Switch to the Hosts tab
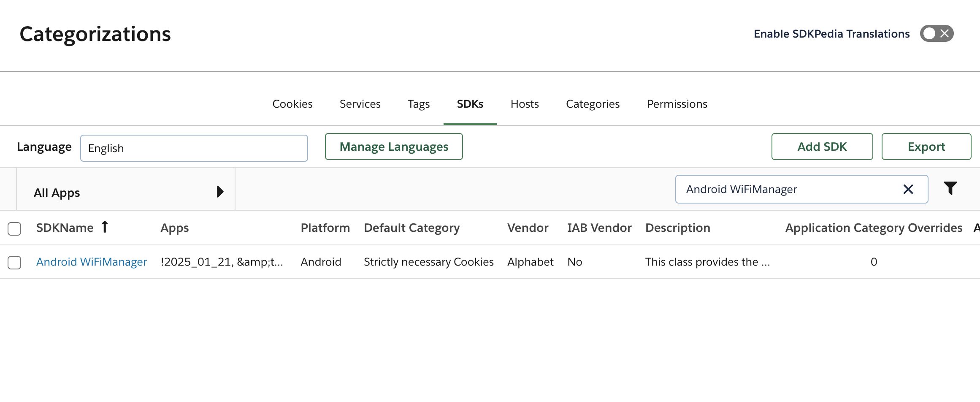 point(525,104)
